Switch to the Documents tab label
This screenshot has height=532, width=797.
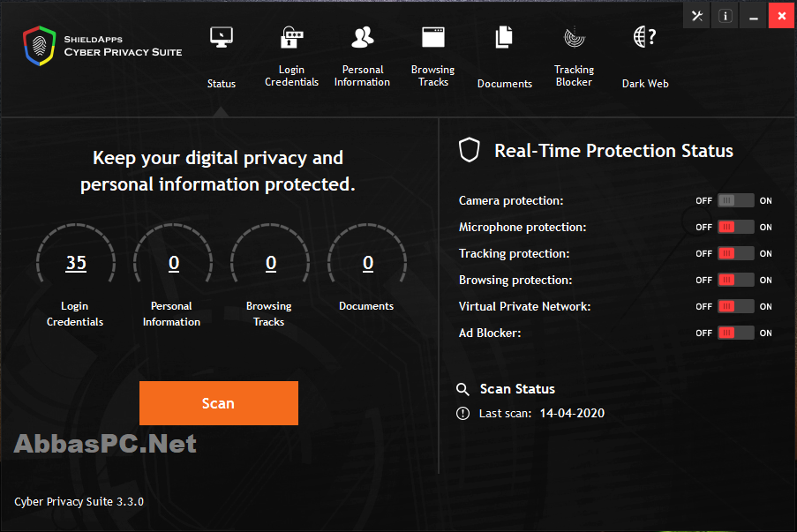pyautogui.click(x=504, y=84)
